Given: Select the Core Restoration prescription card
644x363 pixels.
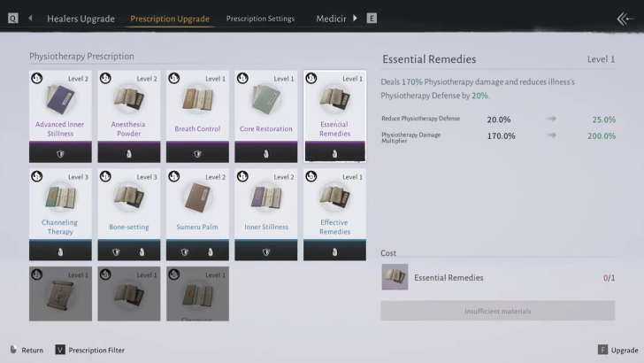Looking at the screenshot, I should 266,116.
